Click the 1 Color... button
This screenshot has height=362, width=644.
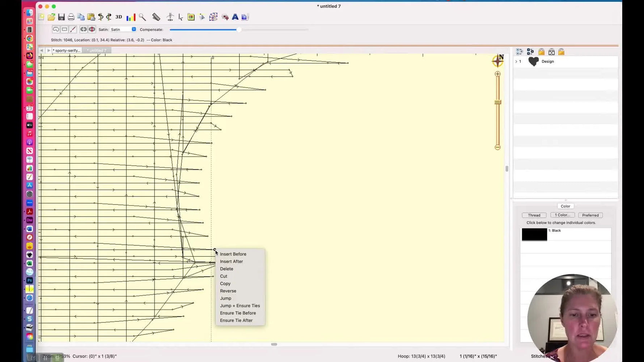tap(563, 215)
